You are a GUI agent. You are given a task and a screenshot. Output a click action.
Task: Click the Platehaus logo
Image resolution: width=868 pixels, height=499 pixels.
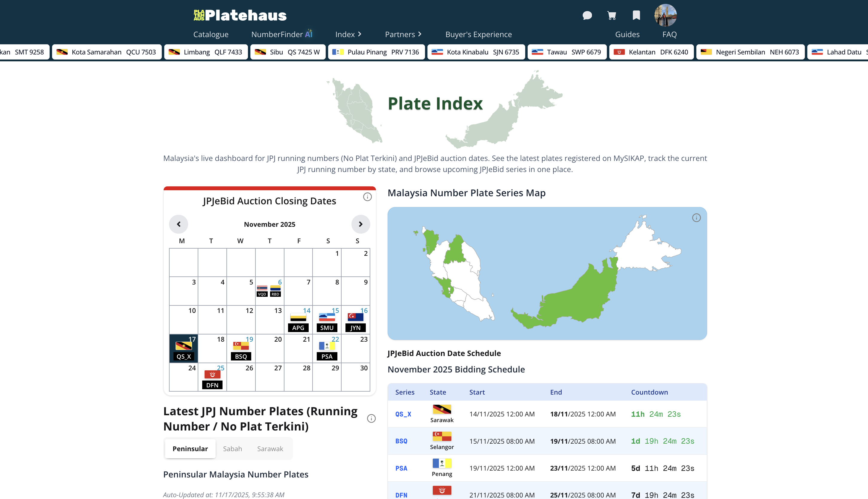240,15
